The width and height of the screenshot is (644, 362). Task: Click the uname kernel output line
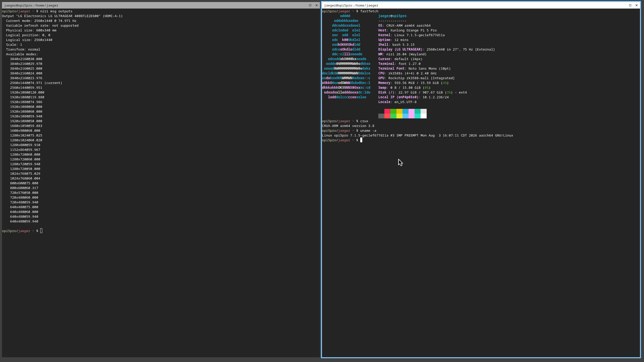[418, 135]
